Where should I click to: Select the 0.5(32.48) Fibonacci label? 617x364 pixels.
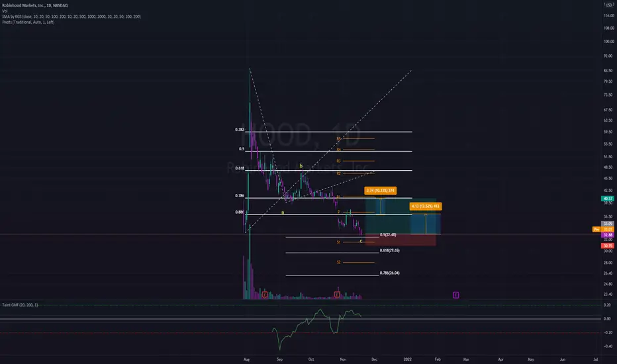pyautogui.click(x=388, y=235)
